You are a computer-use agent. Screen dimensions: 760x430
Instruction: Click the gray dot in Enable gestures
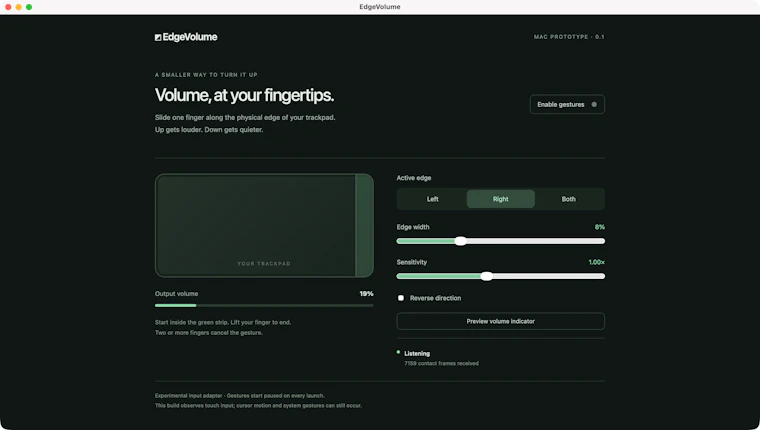point(594,104)
